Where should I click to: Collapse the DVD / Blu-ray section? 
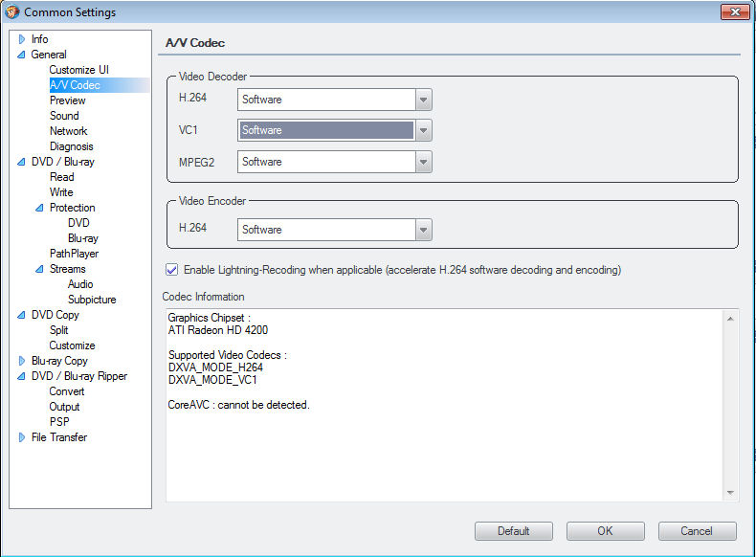point(22,163)
